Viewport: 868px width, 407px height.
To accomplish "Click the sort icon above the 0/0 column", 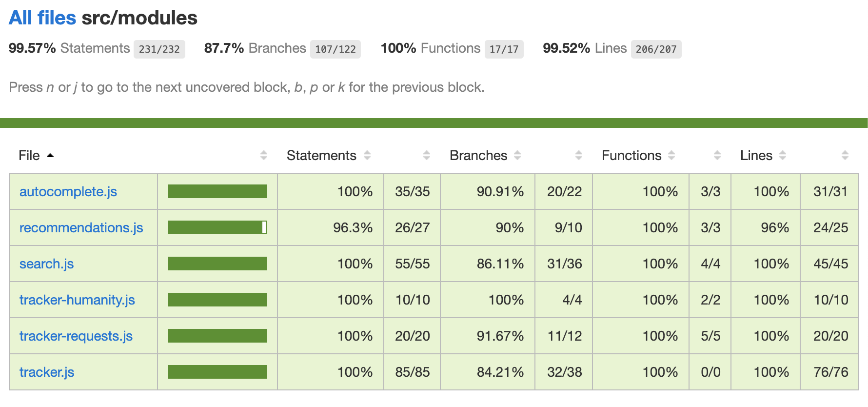I will point(717,156).
